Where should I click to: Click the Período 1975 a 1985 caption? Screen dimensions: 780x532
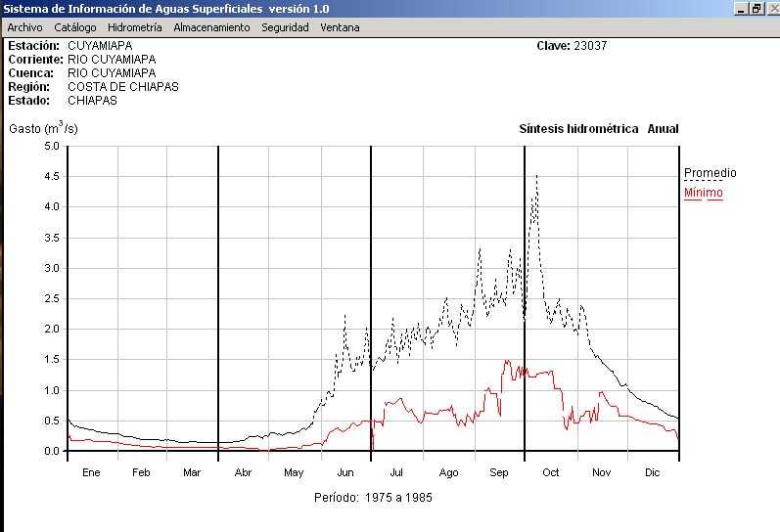coord(373,497)
